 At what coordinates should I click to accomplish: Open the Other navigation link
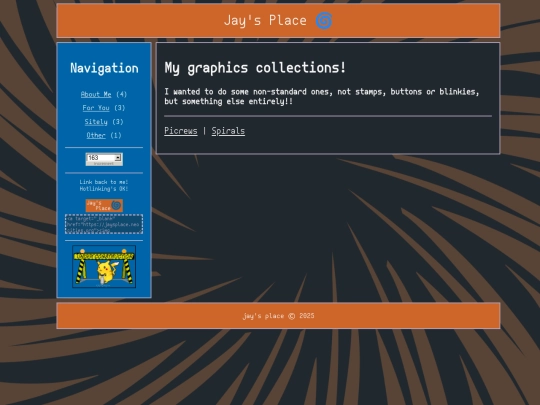[x=96, y=135]
